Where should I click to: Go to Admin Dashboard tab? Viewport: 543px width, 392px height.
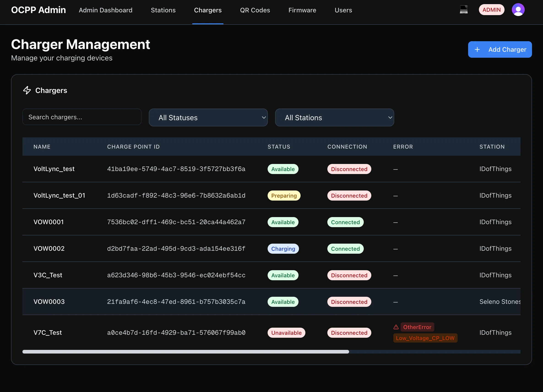(106, 10)
